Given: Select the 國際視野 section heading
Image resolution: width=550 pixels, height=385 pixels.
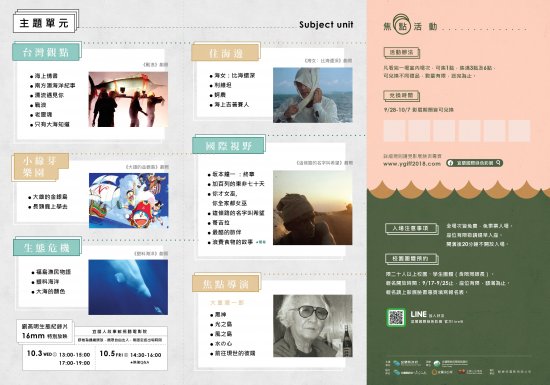Looking at the screenshot, I should [x=229, y=146].
